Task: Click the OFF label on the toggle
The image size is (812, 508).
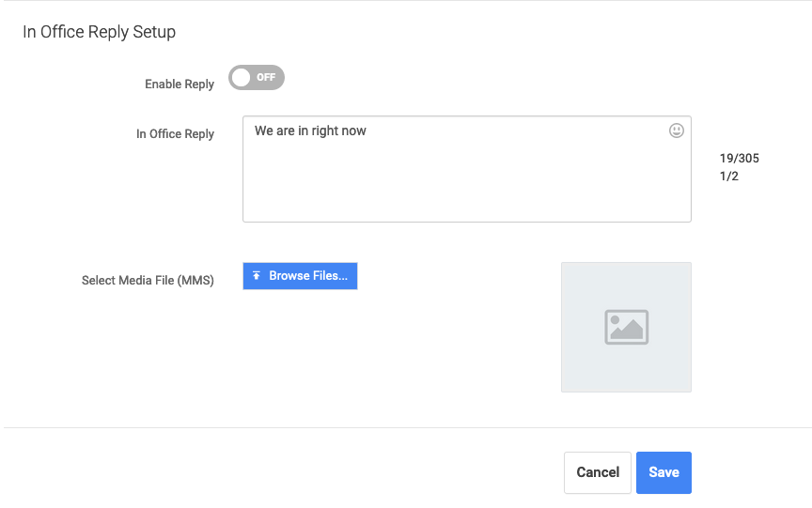Action: 266,78
